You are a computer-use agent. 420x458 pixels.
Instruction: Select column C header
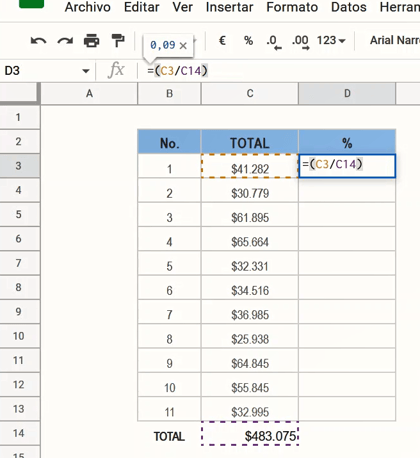[250, 94]
